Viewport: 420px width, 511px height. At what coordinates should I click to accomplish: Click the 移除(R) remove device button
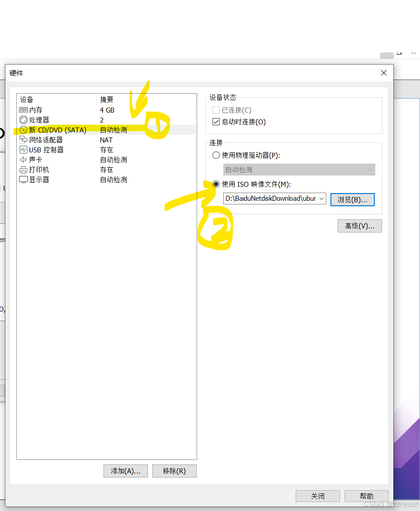(x=174, y=471)
